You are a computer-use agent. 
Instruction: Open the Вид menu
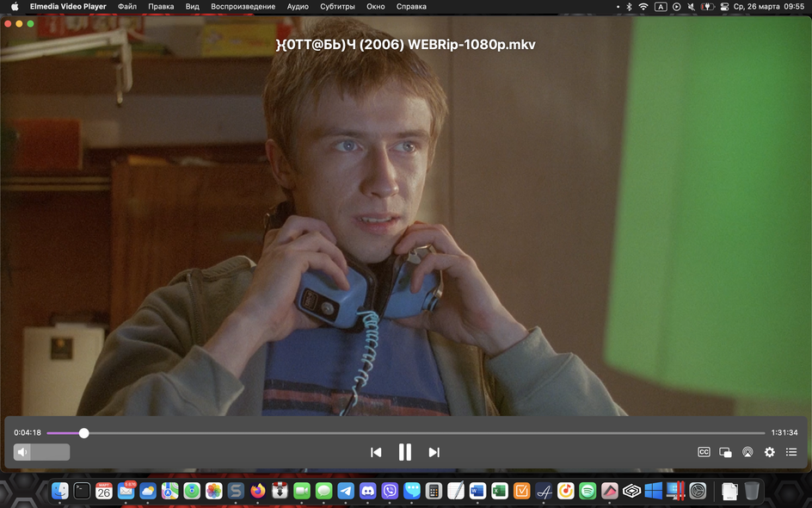[x=192, y=7]
